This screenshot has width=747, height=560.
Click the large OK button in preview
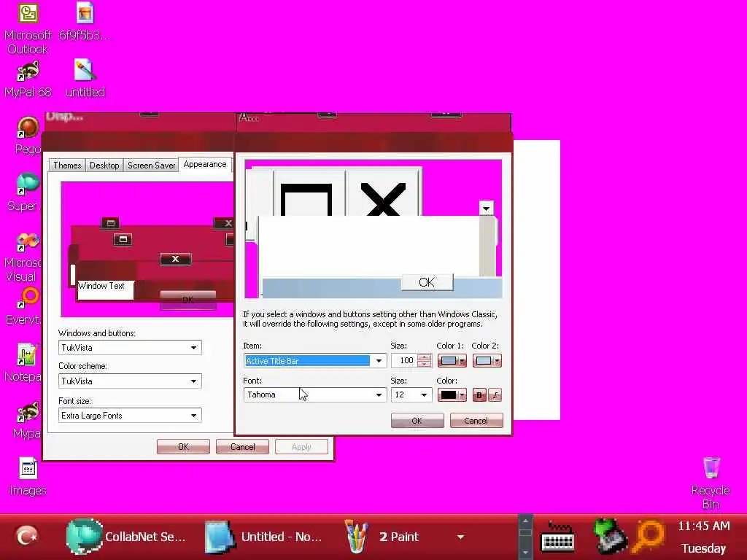427,282
